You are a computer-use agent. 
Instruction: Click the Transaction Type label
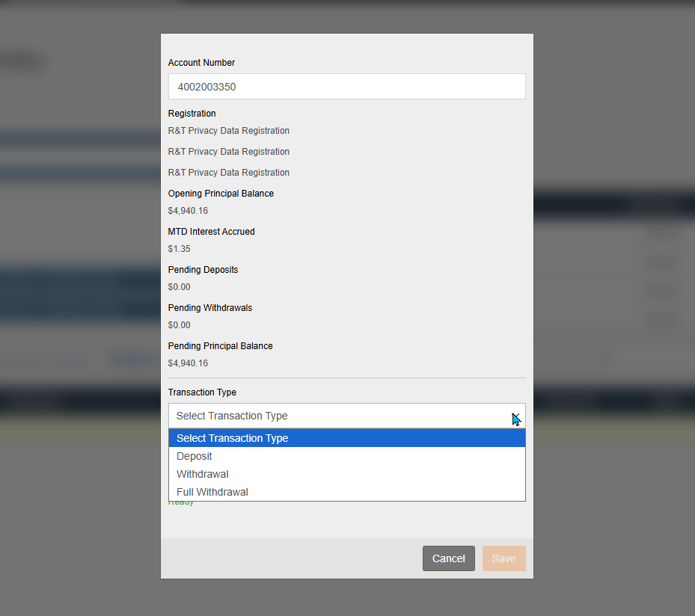(x=202, y=392)
